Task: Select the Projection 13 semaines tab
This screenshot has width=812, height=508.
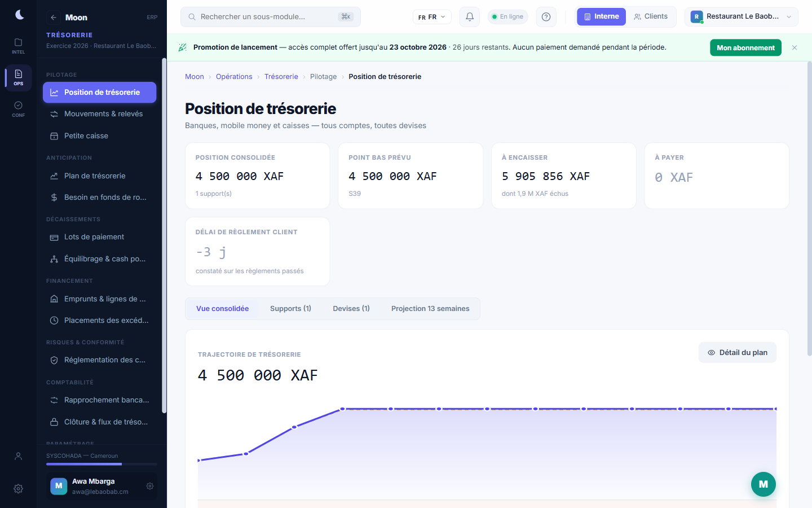Action: (430, 309)
